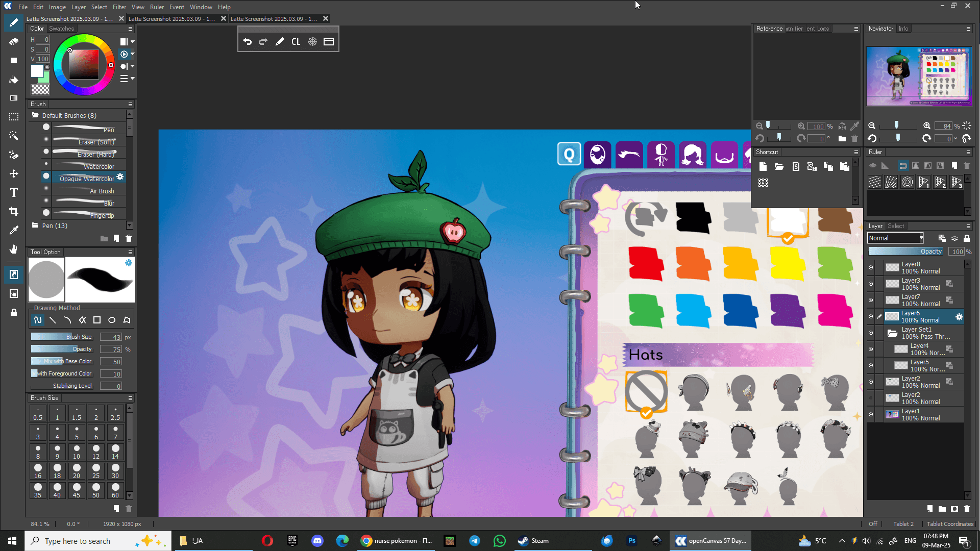
Task: Select the Hand pan tool
Action: pos(14,249)
